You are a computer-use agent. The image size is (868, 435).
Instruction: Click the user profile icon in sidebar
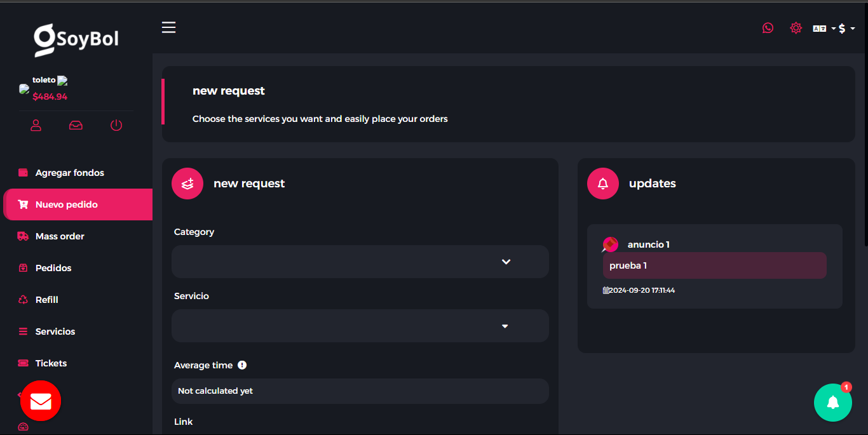pos(36,125)
